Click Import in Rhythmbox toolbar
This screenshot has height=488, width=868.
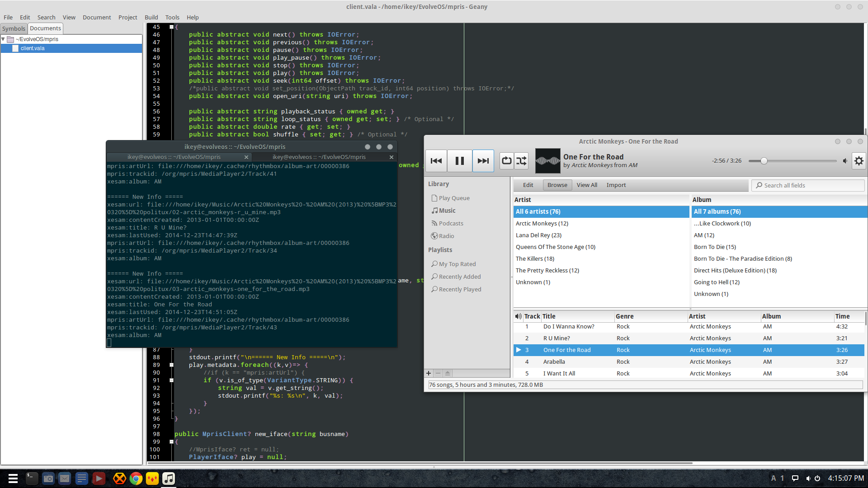[x=616, y=185]
